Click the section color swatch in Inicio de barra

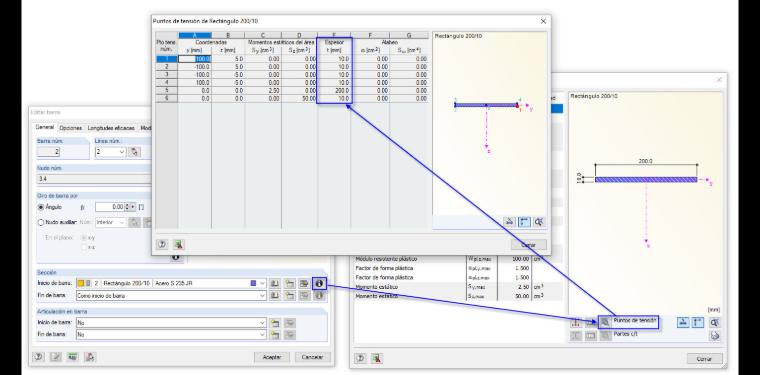click(253, 283)
